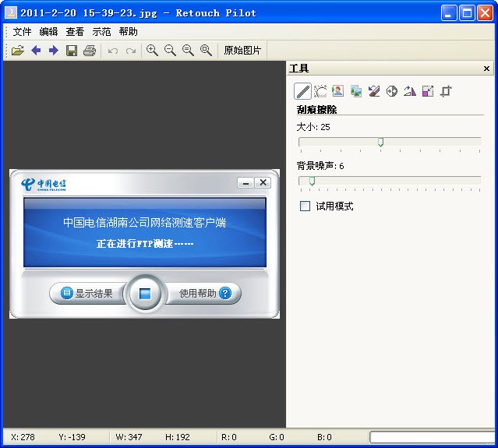Select the rotate tool with purple triangle
The height and width of the screenshot is (448, 498).
pyautogui.click(x=410, y=91)
